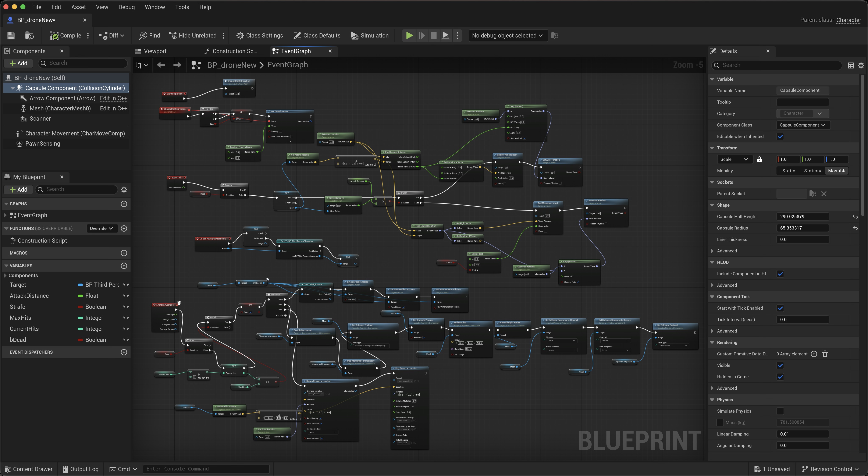Click Add button in My Blueprint panel
This screenshot has height=476, width=868.
(18, 190)
